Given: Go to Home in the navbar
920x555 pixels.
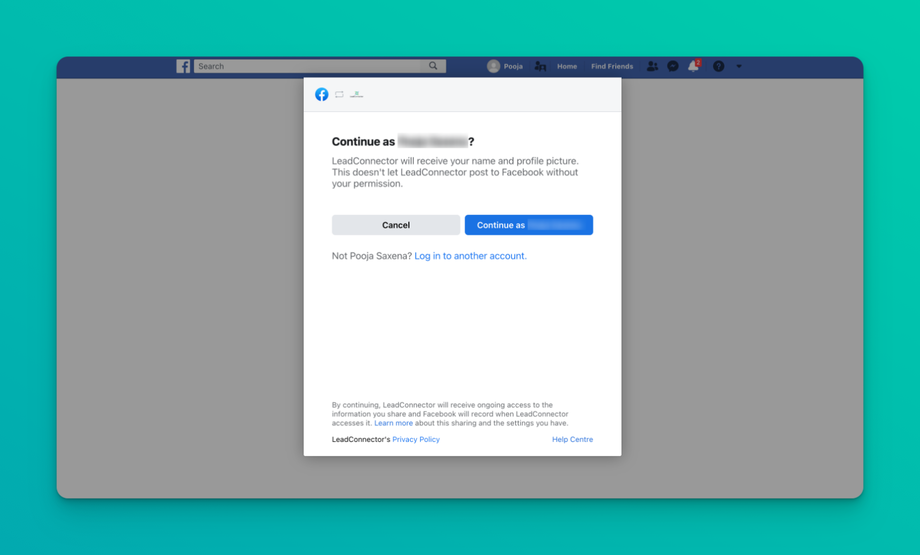Looking at the screenshot, I should (x=567, y=66).
